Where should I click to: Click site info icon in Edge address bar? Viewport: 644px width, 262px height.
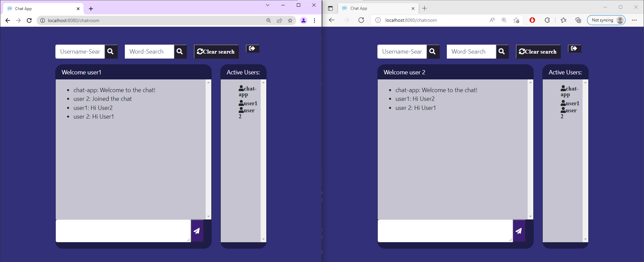(x=378, y=20)
